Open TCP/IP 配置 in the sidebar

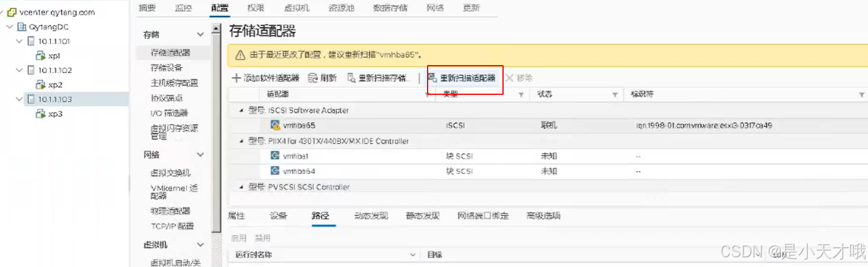[172, 226]
